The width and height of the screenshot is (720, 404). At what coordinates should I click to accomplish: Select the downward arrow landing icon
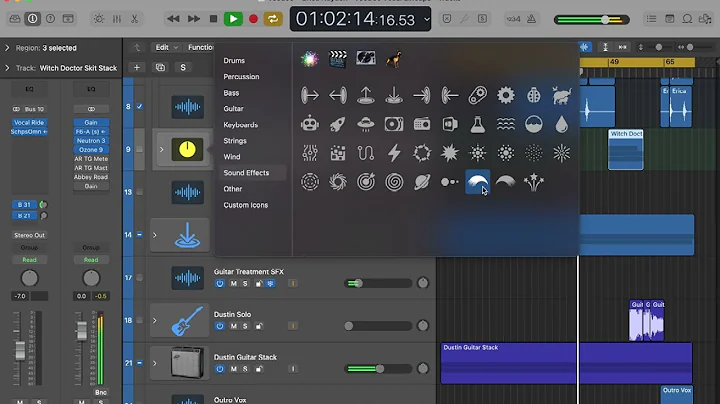click(x=394, y=95)
